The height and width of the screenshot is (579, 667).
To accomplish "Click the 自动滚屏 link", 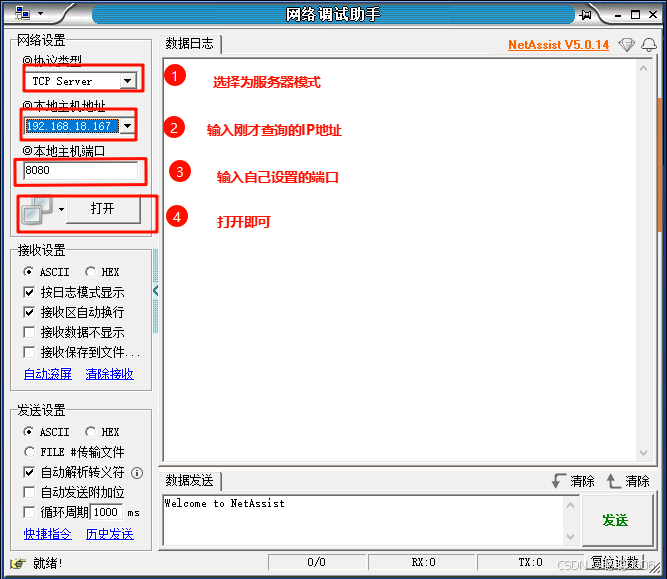I will pos(48,374).
